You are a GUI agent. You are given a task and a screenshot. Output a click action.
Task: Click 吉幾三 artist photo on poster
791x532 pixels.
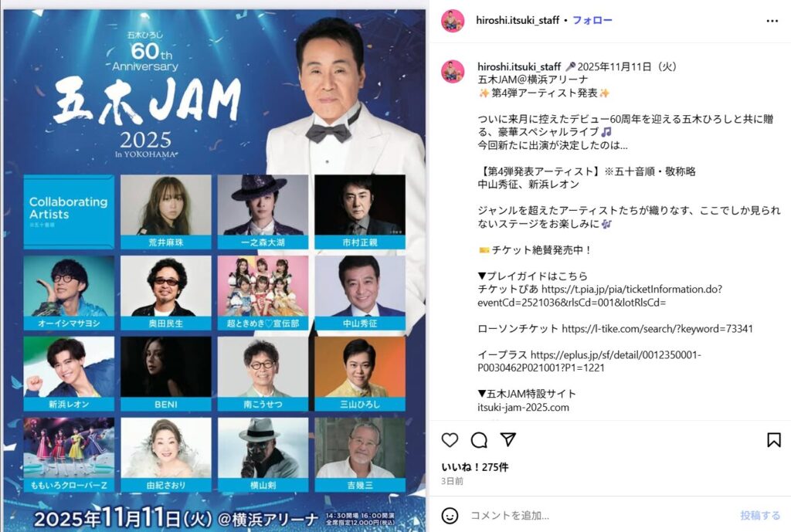[360, 448]
